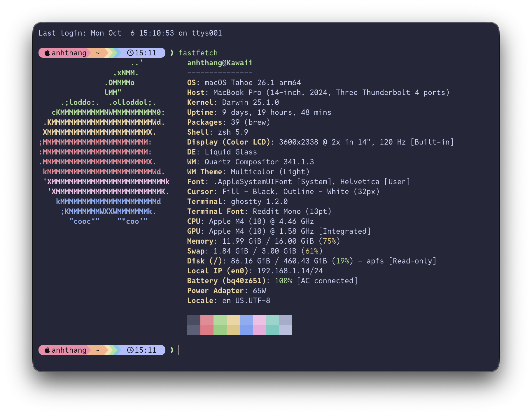
Task: Click the clock icon in the top prompt
Action: (130, 53)
